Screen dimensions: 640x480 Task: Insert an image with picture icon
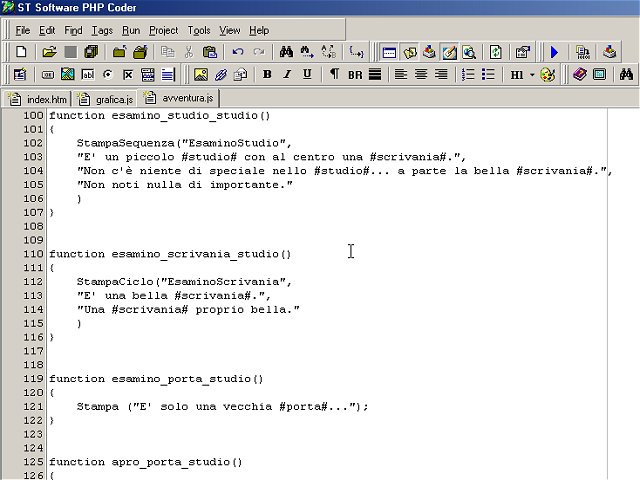[200, 74]
